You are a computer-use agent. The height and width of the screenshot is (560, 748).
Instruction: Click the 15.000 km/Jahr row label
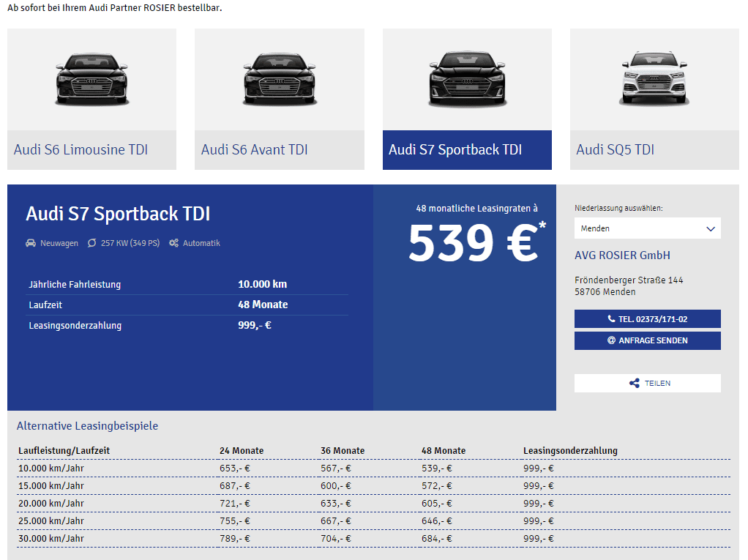tap(51, 486)
